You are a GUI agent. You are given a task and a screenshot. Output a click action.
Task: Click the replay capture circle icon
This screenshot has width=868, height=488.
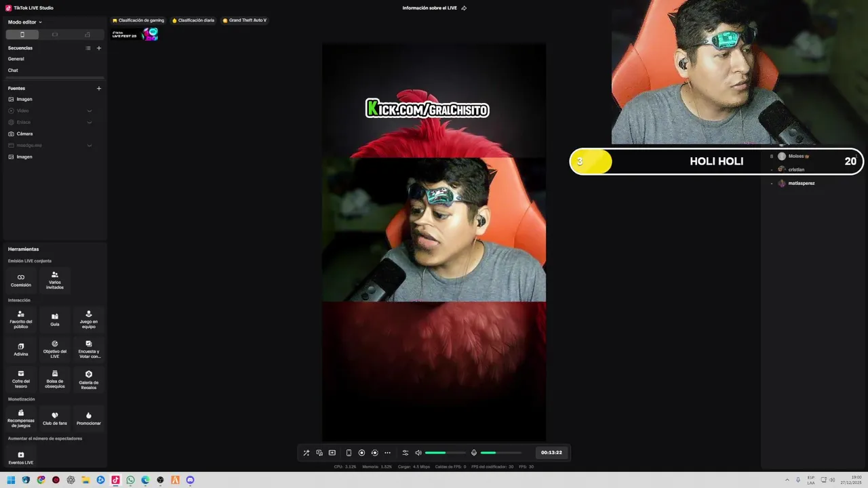tap(374, 453)
